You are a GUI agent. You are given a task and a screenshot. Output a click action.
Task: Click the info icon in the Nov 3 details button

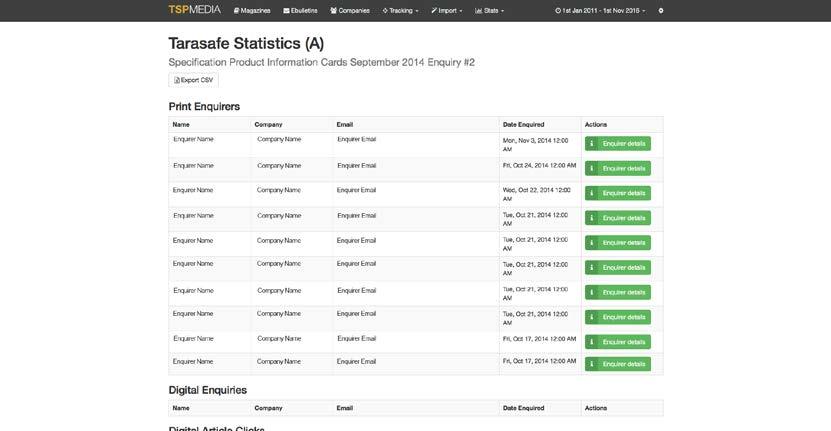click(x=591, y=144)
